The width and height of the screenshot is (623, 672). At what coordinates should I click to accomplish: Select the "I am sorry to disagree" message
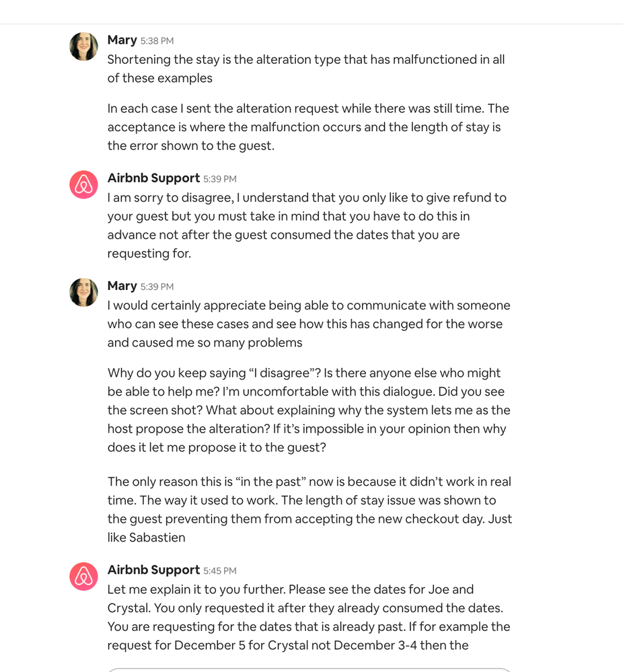307,225
